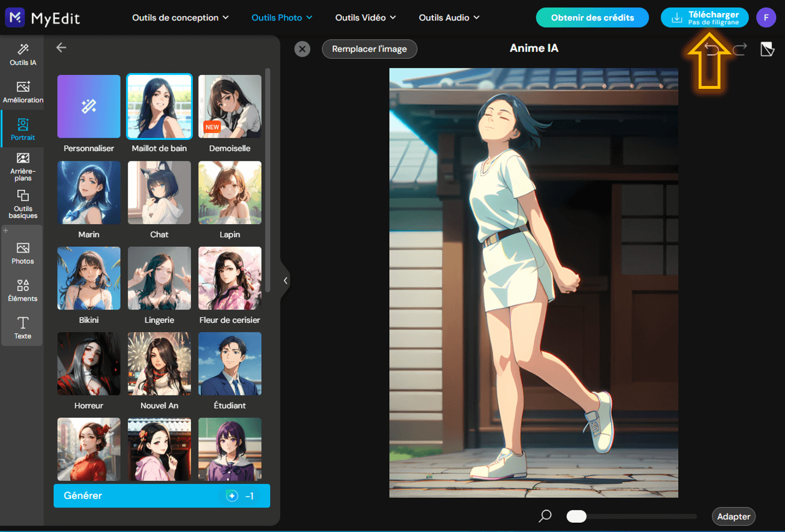Click the undo arrow icon
This screenshot has height=532, width=785.
click(711, 49)
